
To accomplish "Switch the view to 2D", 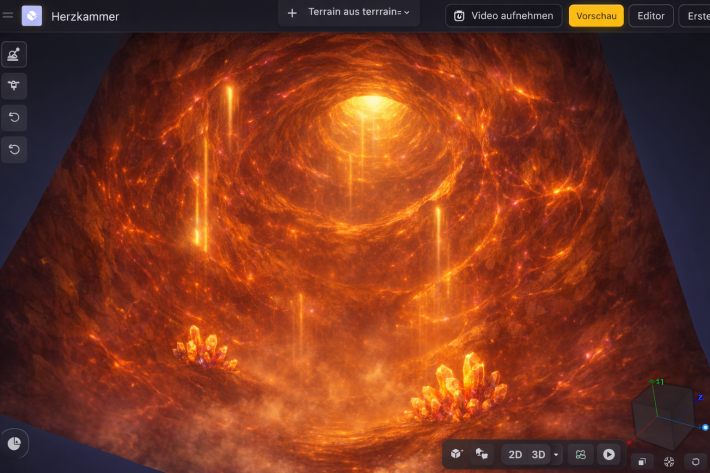I will [515, 454].
